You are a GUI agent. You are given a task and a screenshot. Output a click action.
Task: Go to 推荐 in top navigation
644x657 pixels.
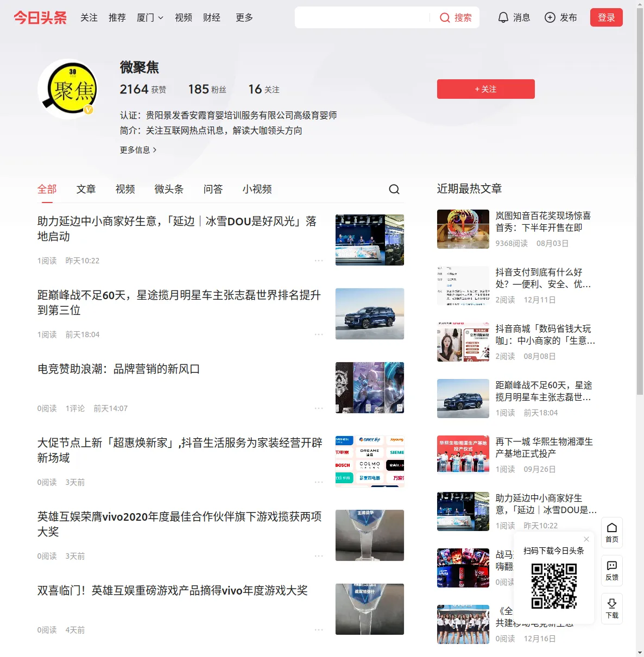[x=117, y=17]
